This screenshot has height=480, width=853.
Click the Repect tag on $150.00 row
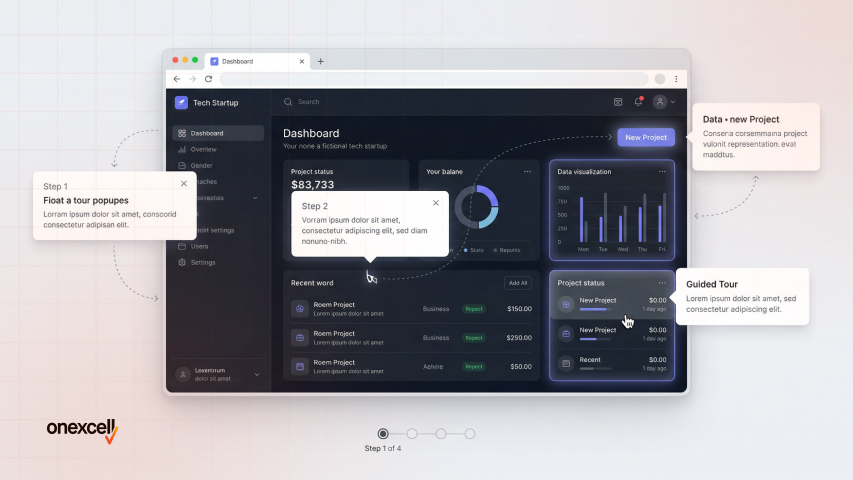474,309
